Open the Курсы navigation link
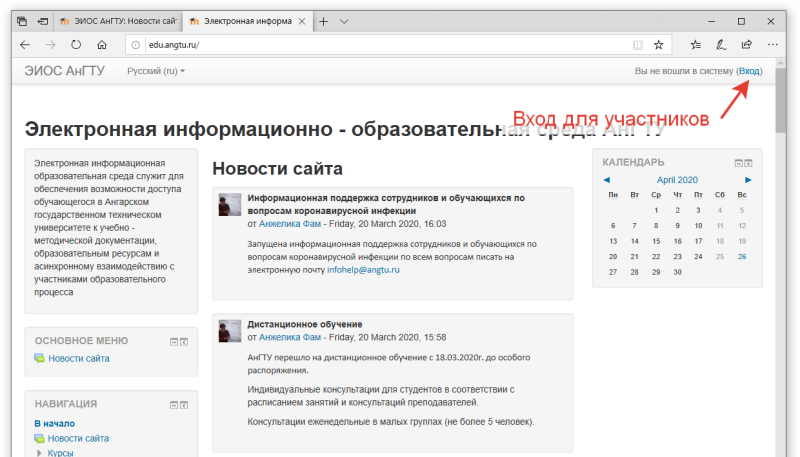This screenshot has width=800, height=457. pyautogui.click(x=60, y=452)
